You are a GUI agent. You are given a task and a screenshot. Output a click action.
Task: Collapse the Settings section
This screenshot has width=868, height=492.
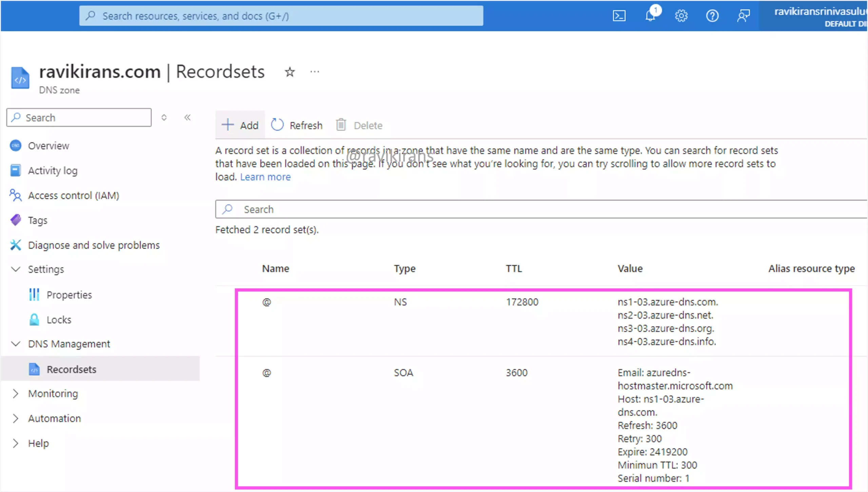tap(16, 269)
